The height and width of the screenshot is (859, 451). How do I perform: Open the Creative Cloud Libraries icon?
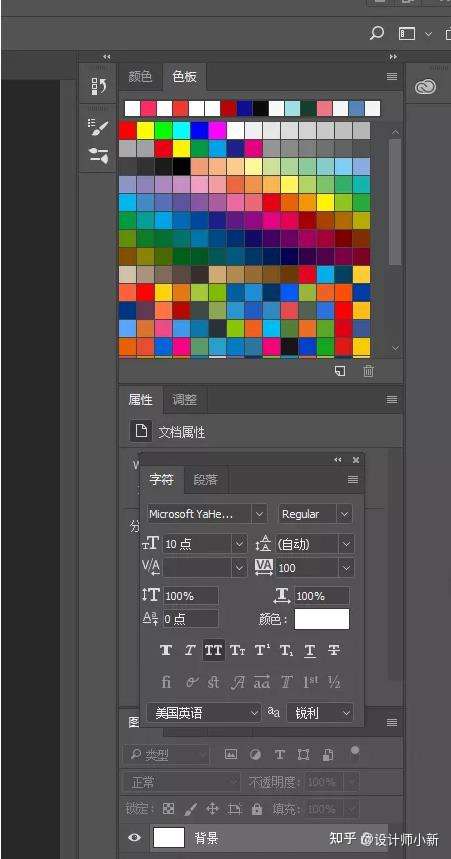[425, 87]
